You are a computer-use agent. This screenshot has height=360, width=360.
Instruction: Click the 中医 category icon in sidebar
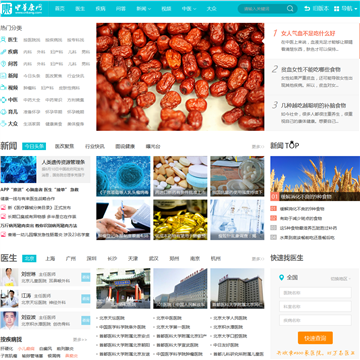point(3,100)
